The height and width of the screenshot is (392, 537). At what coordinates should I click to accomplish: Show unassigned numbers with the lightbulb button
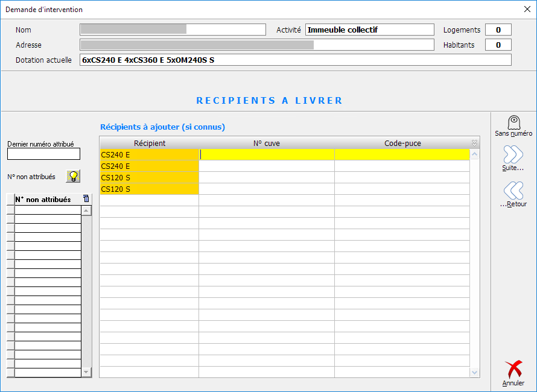73,176
